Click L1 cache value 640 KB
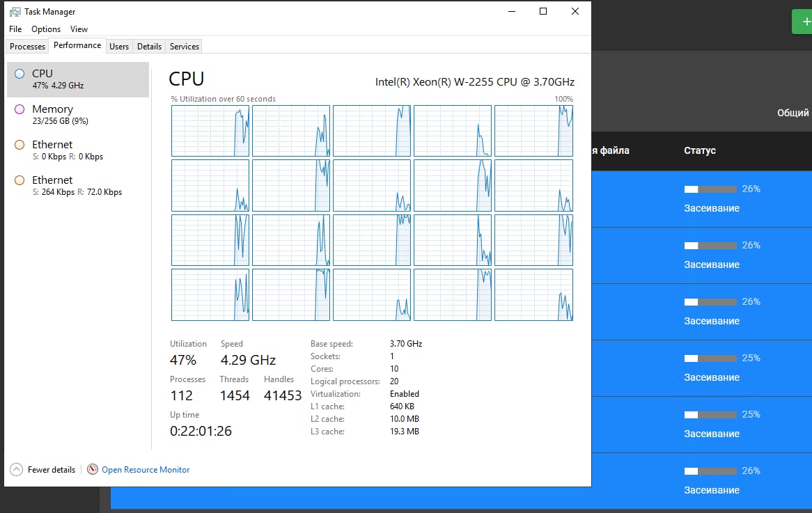812x513 pixels. pos(402,407)
